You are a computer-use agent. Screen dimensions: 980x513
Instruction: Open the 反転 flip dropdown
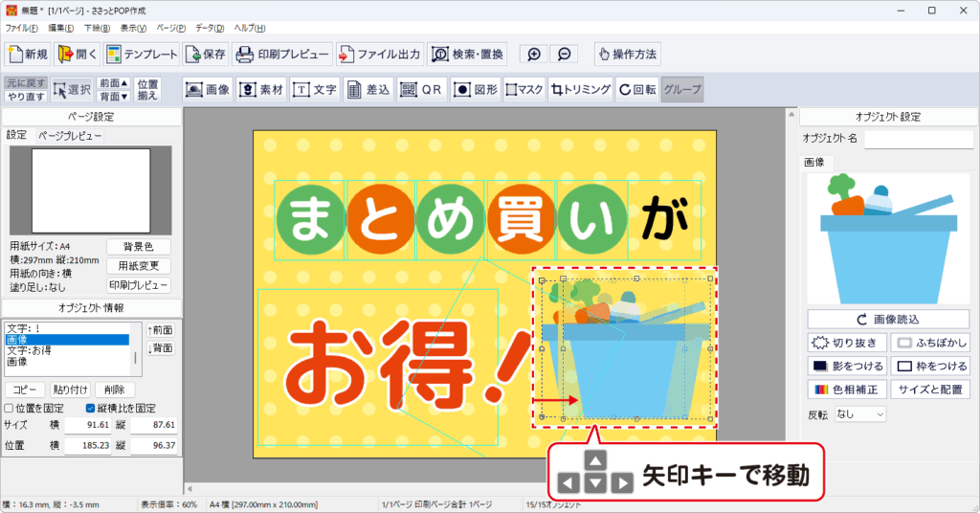[x=859, y=414]
